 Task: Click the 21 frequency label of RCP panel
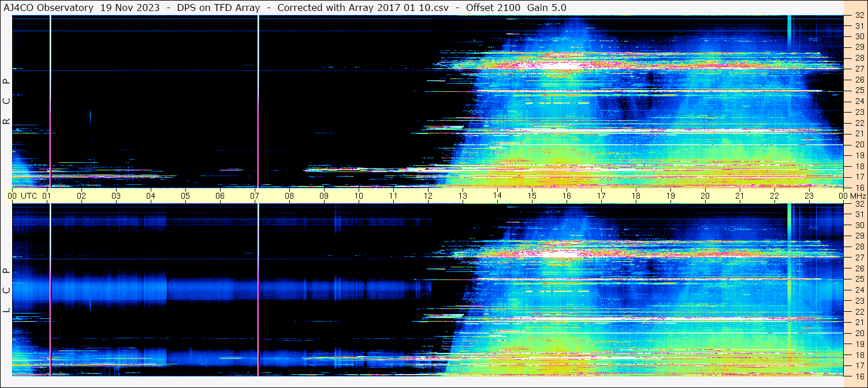click(859, 133)
